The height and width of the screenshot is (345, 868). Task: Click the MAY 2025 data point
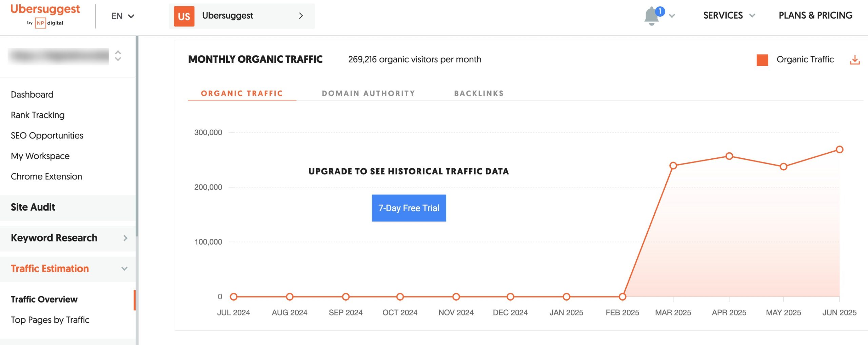click(x=784, y=167)
